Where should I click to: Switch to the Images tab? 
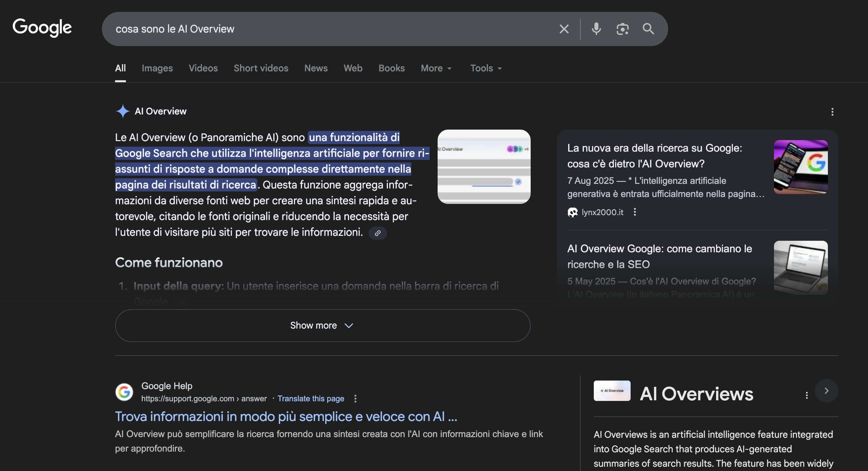click(x=157, y=68)
